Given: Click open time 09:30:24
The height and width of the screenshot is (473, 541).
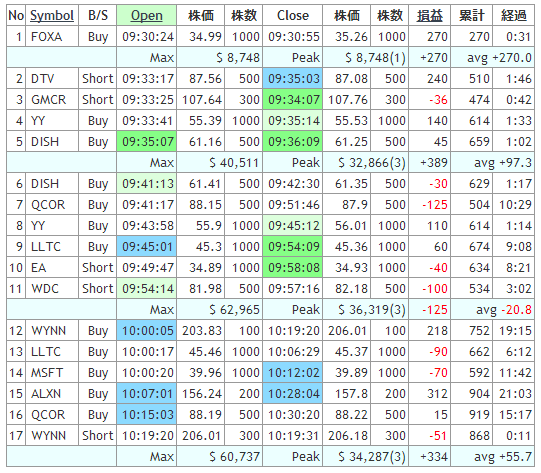Looking at the screenshot, I should pyautogui.click(x=148, y=37).
